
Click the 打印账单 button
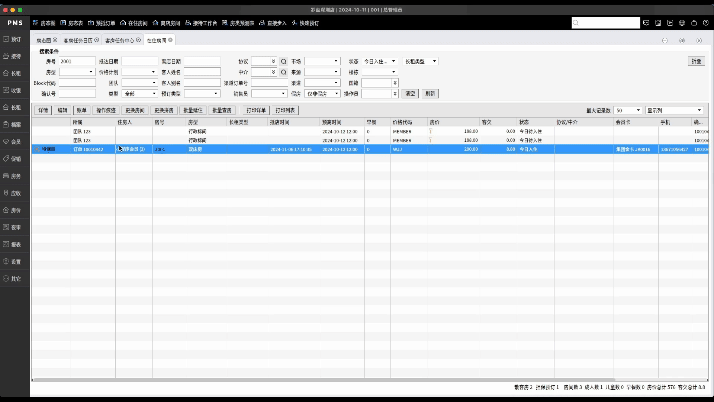click(256, 110)
